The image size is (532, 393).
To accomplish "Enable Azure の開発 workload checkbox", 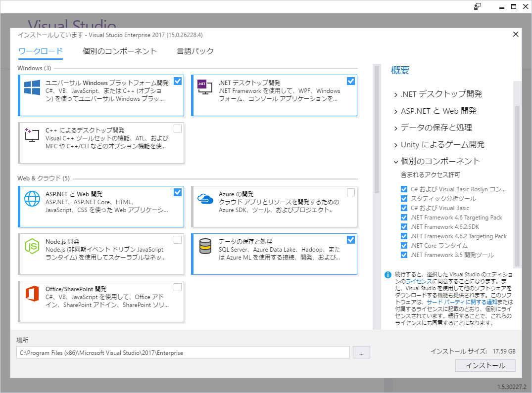I will (351, 192).
